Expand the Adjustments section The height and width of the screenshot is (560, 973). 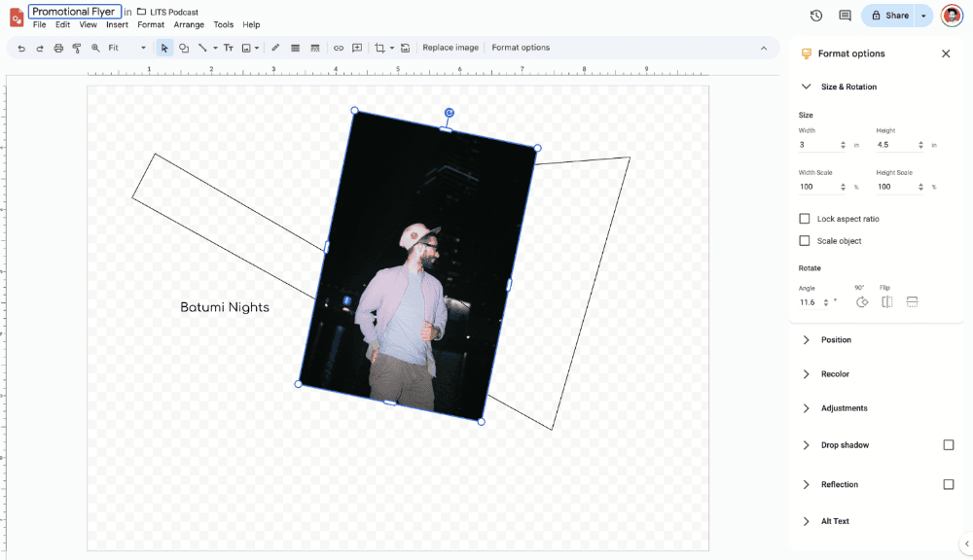point(844,408)
